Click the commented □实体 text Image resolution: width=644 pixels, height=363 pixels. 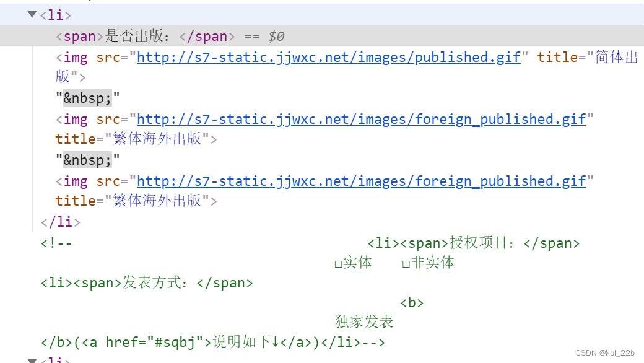353,263
